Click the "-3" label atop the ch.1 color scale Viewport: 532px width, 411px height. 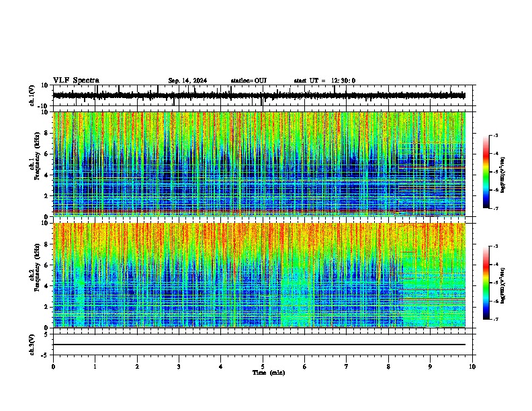point(495,135)
